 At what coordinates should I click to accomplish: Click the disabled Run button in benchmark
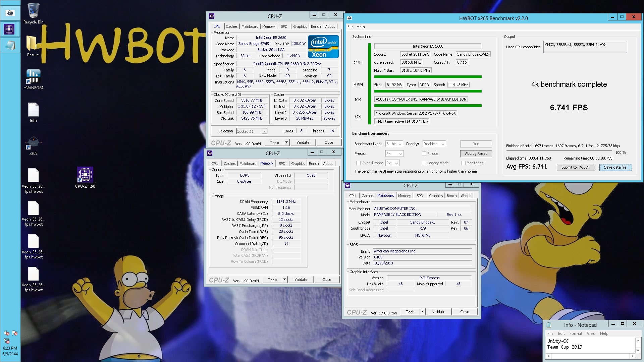[x=476, y=144]
